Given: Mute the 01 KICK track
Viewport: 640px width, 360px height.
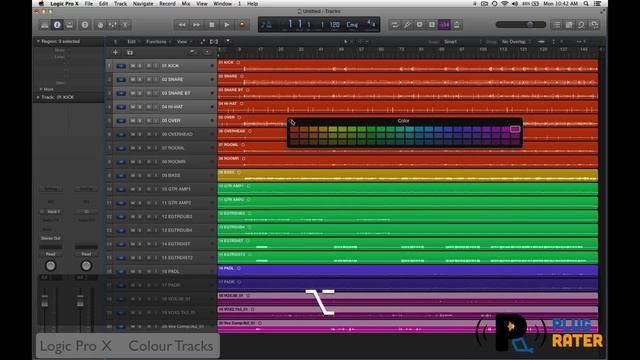Looking at the screenshot, I should point(133,66).
